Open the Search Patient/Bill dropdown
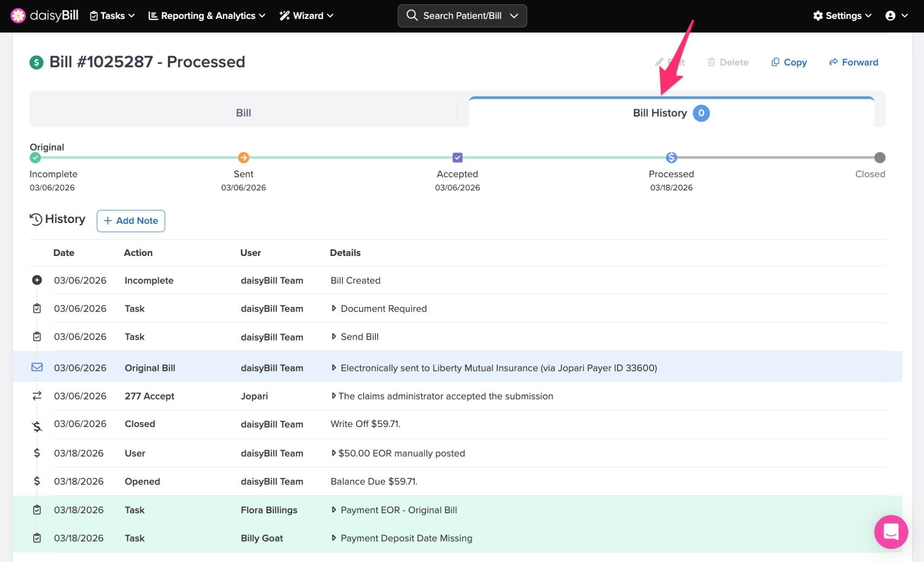Screen dimensions: 924x562 [x=462, y=16]
